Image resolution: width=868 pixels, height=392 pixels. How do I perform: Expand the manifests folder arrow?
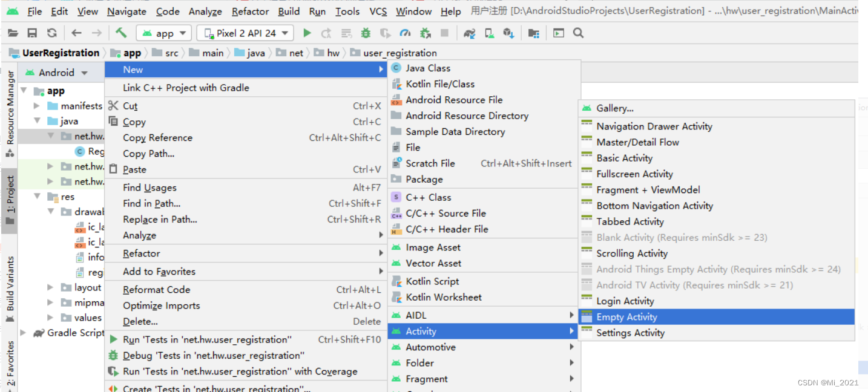point(37,106)
